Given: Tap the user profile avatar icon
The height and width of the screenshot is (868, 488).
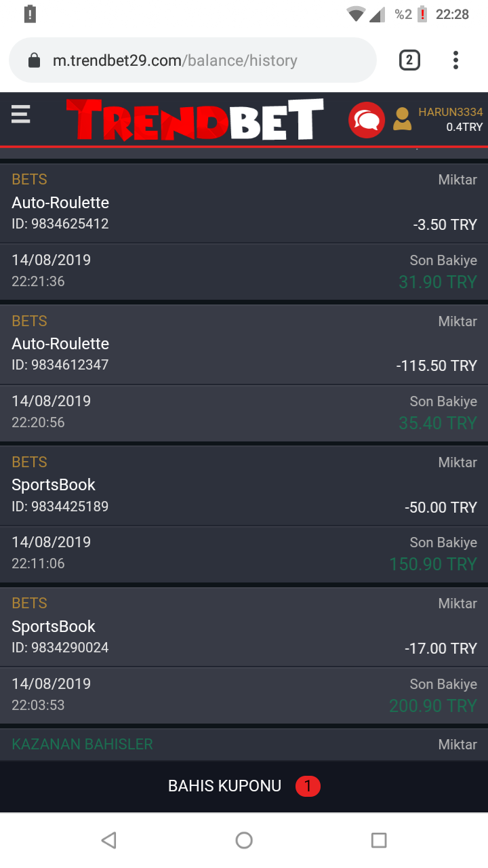Looking at the screenshot, I should coord(402,119).
